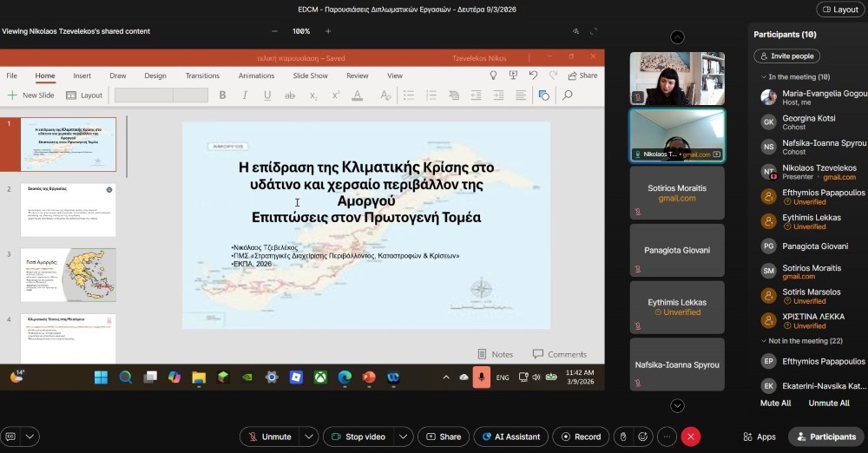Zoom in shared content with plus icon
Screen dimensions: 868x453
pos(328,31)
